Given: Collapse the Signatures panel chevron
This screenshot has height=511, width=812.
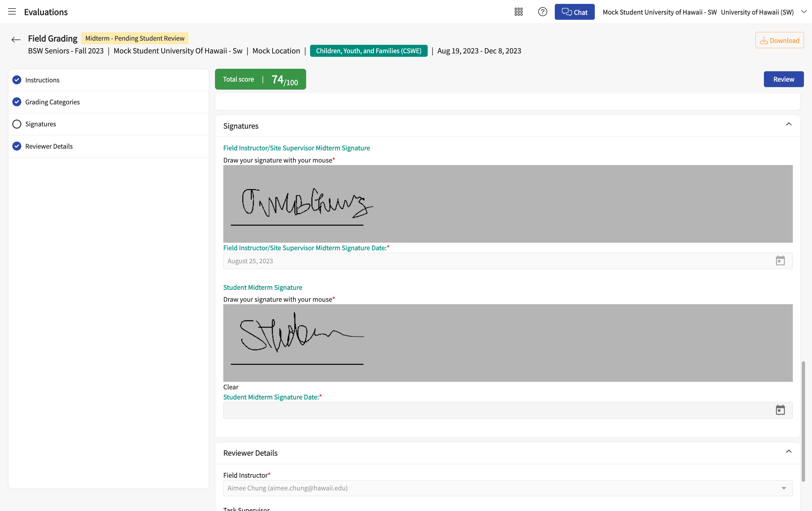Looking at the screenshot, I should [x=788, y=124].
